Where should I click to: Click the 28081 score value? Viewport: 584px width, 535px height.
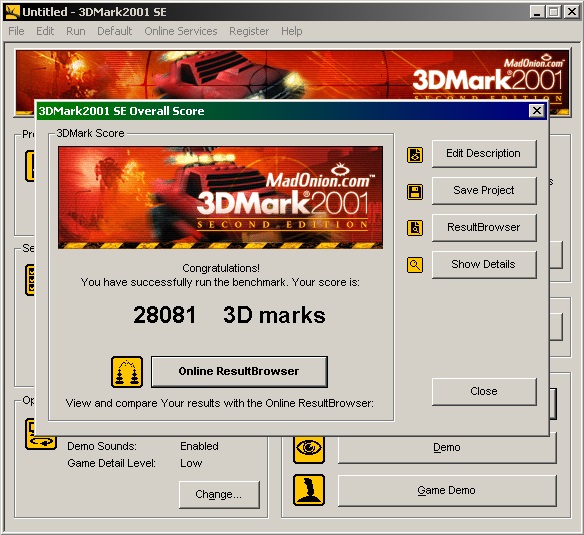(165, 315)
